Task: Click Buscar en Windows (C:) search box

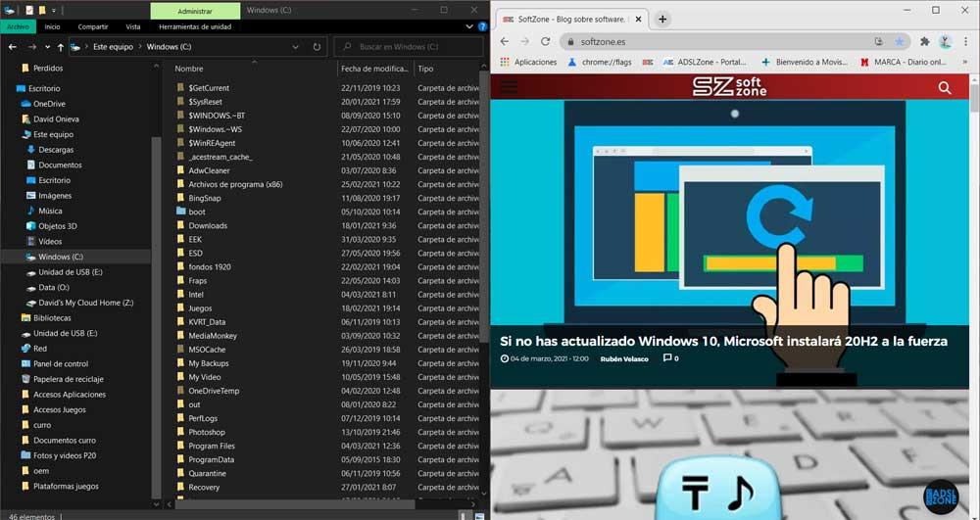Action: (x=409, y=47)
